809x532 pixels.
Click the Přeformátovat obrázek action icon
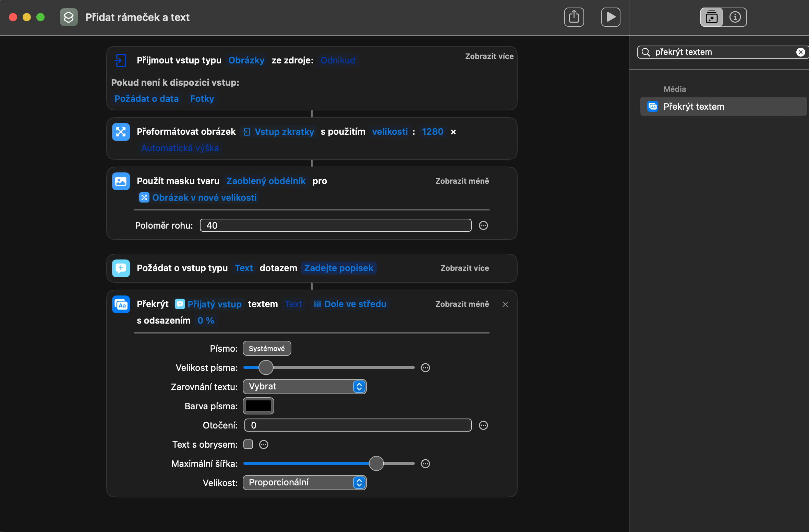[x=121, y=132]
